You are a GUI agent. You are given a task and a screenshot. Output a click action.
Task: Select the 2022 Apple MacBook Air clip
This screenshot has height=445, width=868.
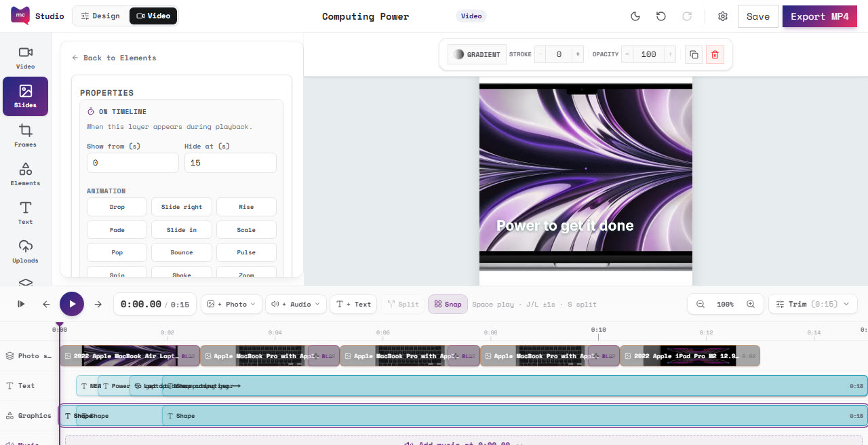tap(129, 356)
